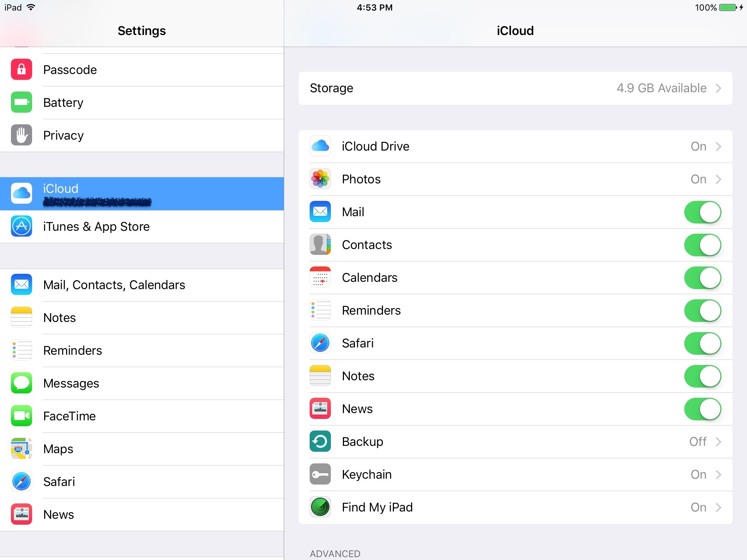
Task: Tap the Maps icon in sidebar
Action: click(x=22, y=448)
